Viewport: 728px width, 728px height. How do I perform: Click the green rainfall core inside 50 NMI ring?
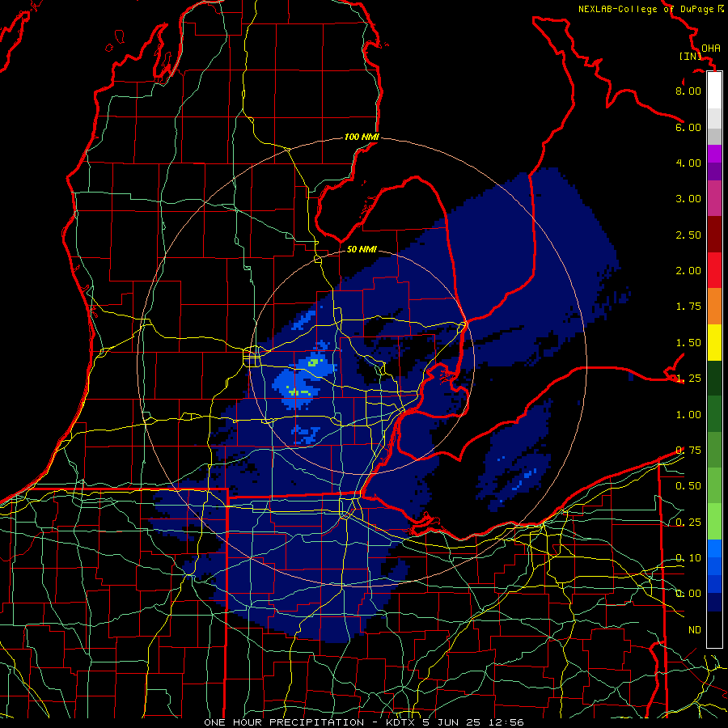tap(315, 362)
